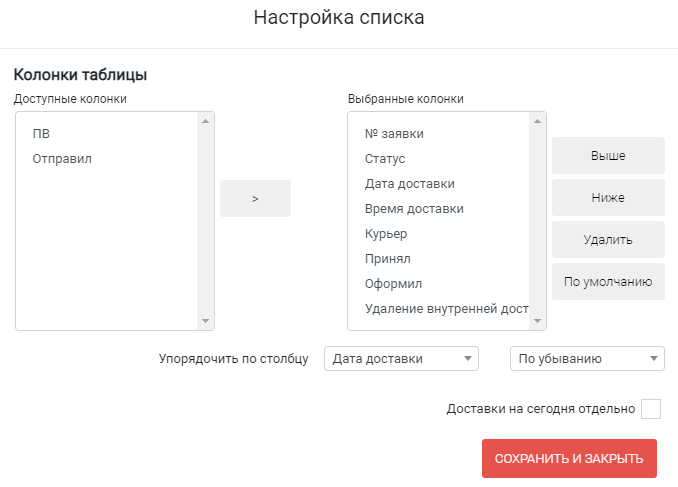Image resolution: width=678 pixels, height=487 pixels.
Task: Toggle 'Доставки на сегодня отдельно' checkbox
Action: 651,409
